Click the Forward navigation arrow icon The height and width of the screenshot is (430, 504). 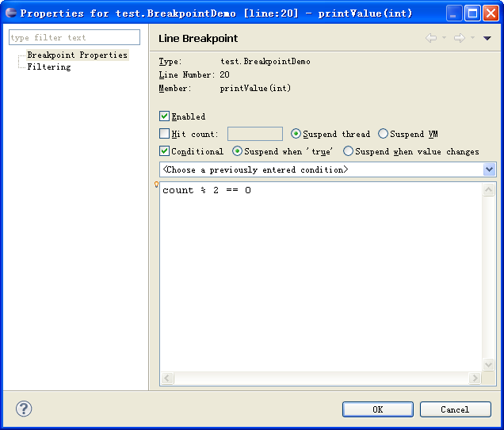(x=459, y=38)
